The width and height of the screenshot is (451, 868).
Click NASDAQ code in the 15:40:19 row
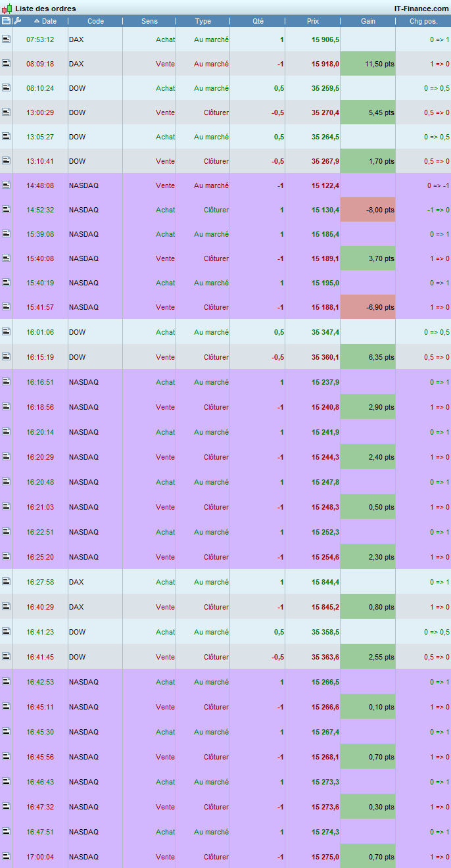pyautogui.click(x=83, y=283)
